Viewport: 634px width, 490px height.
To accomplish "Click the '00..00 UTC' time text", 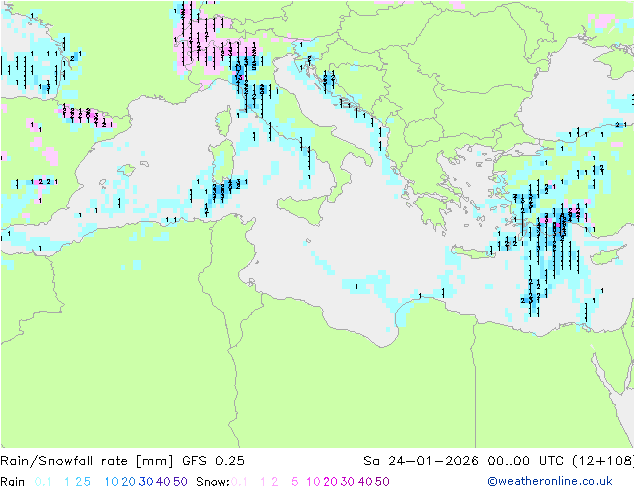I will tap(526, 461).
